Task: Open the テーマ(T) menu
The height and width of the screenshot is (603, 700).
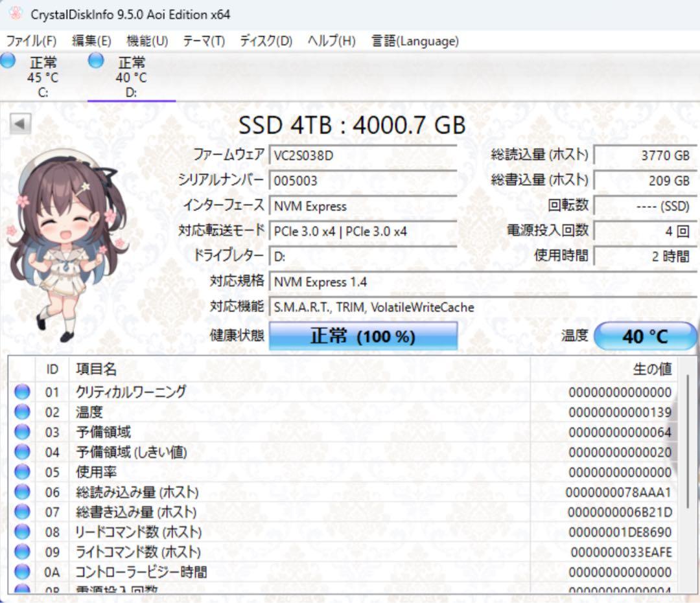Action: (204, 41)
